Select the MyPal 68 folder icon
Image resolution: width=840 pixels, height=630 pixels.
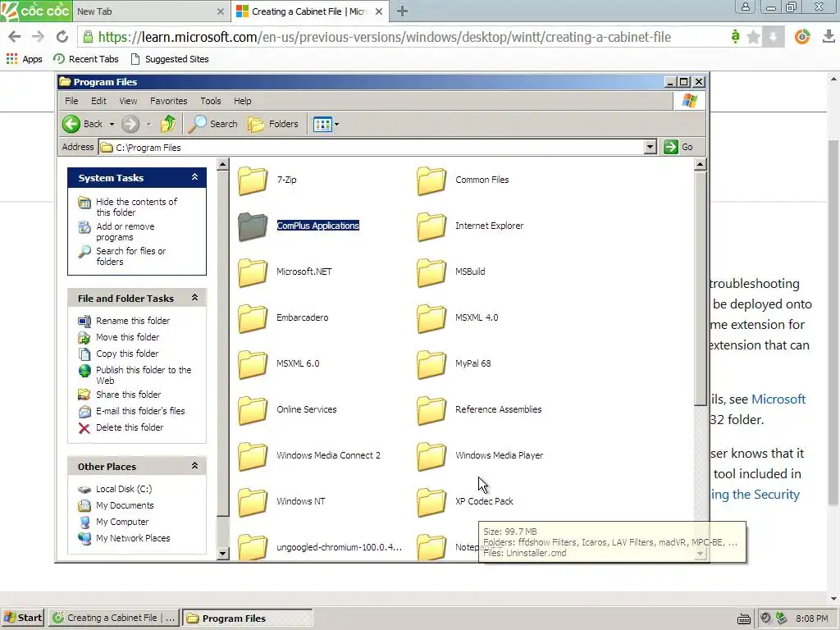pos(431,364)
